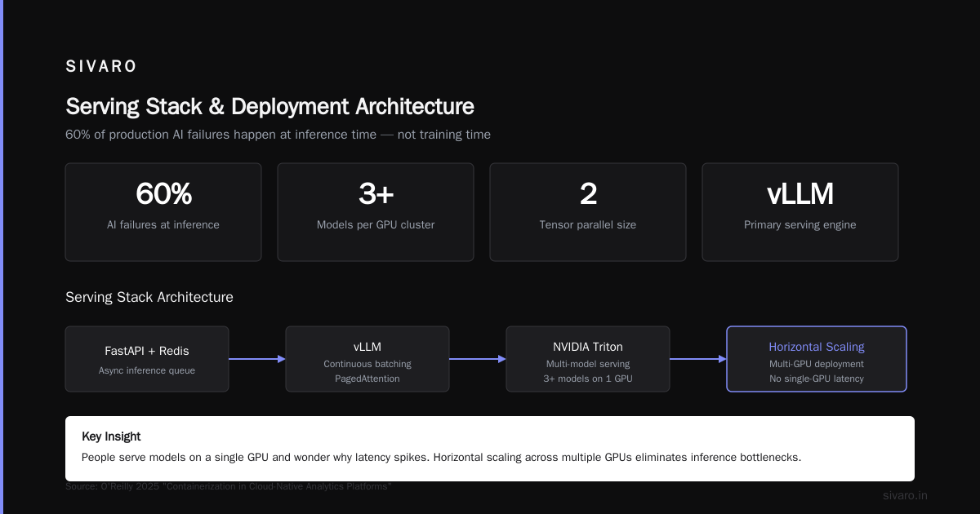This screenshot has height=514, width=980.
Task: Click the Multi-model serving text
Action: click(588, 364)
